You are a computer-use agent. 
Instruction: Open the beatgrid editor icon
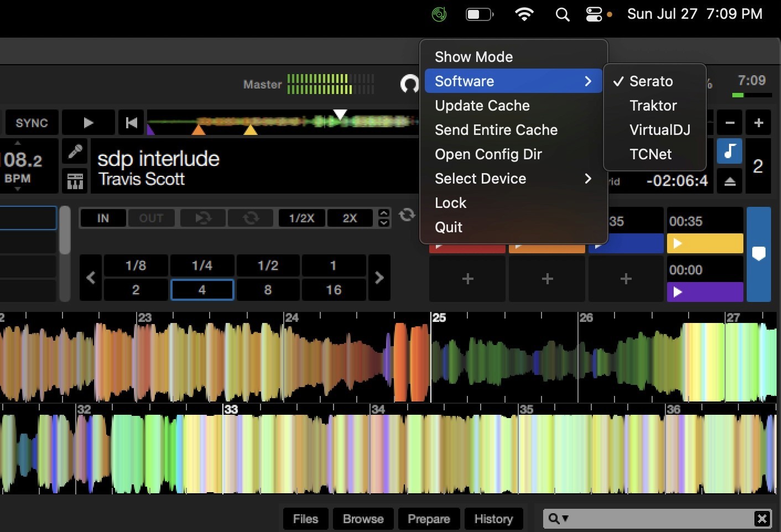75,181
